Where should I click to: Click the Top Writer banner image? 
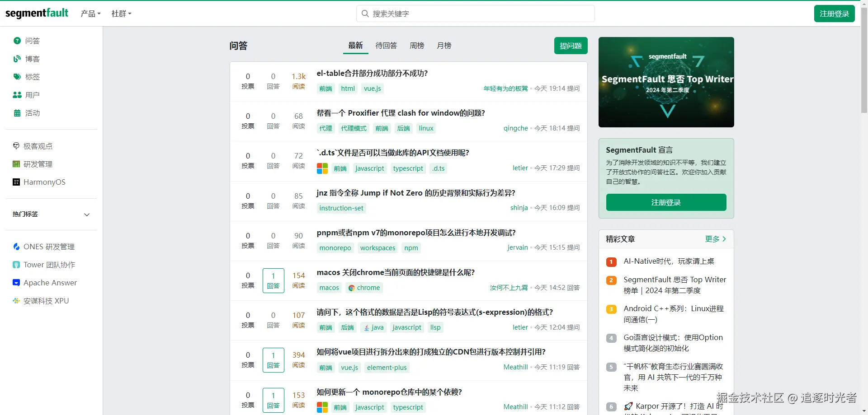point(666,82)
